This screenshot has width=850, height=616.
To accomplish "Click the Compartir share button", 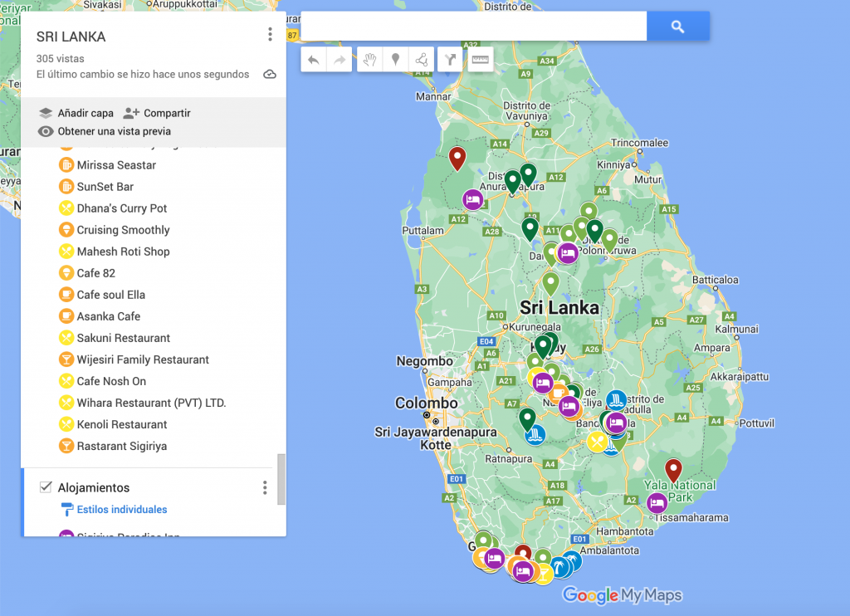I will (157, 113).
